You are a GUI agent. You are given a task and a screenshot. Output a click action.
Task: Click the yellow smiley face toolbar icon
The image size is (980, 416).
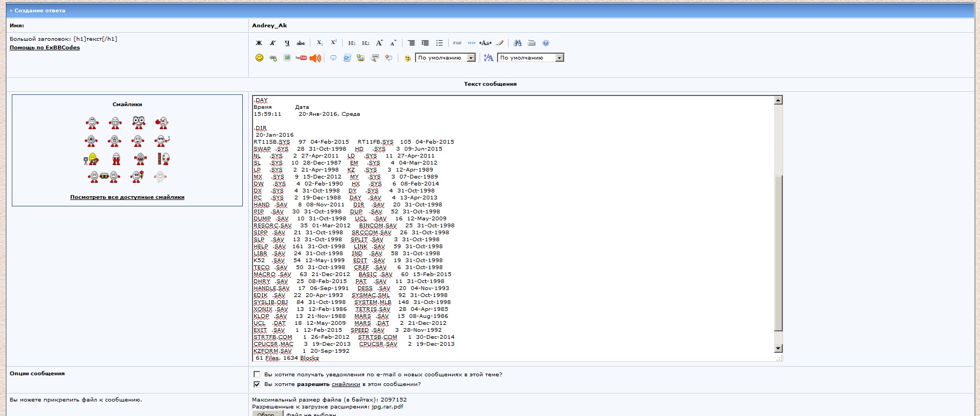[259, 58]
